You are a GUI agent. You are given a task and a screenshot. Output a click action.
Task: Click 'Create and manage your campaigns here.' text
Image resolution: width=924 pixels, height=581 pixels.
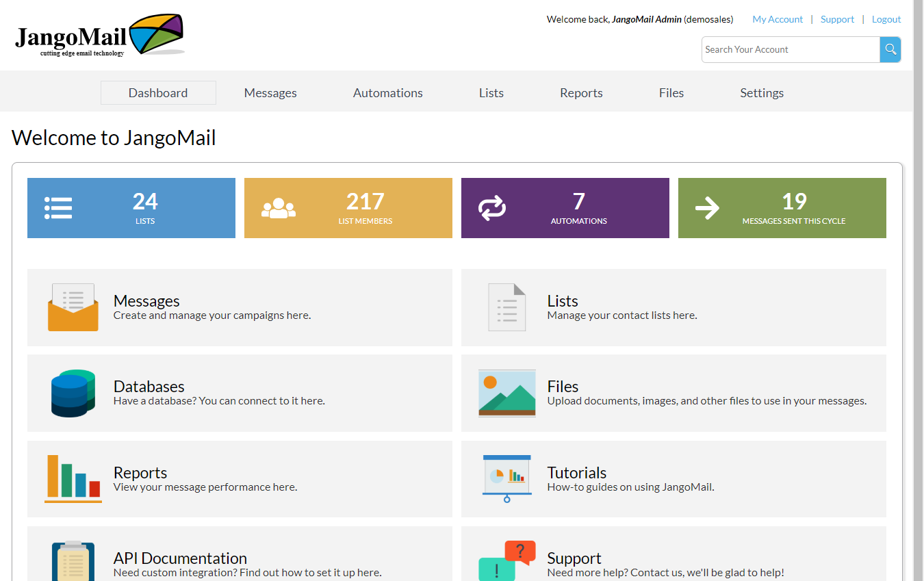(x=212, y=315)
